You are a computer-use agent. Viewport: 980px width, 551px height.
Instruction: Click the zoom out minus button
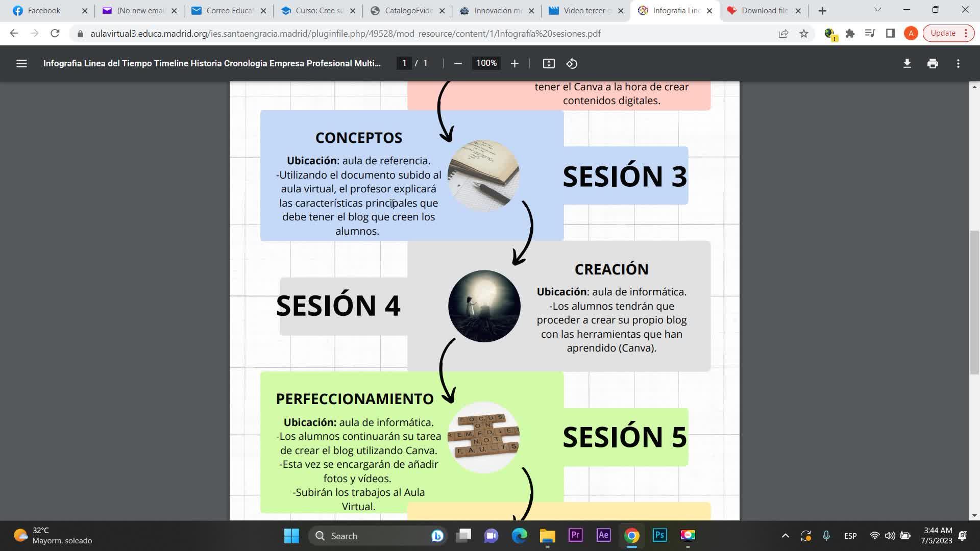[458, 63]
